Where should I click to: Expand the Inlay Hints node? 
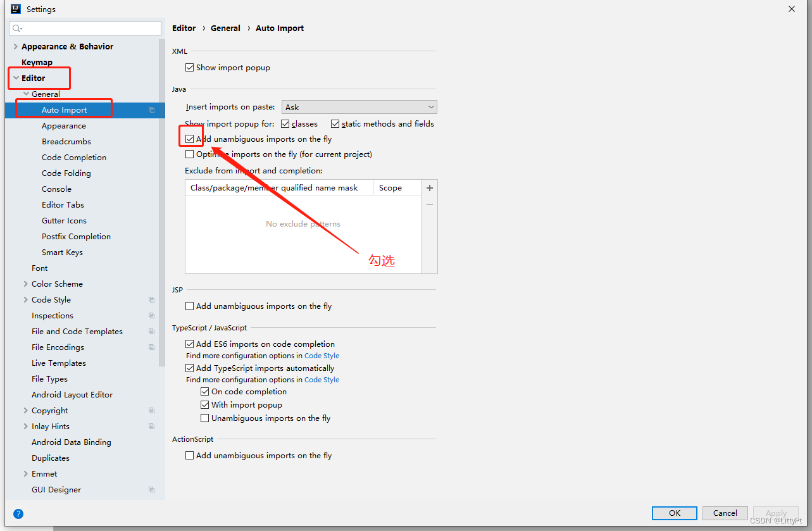pyautogui.click(x=26, y=427)
